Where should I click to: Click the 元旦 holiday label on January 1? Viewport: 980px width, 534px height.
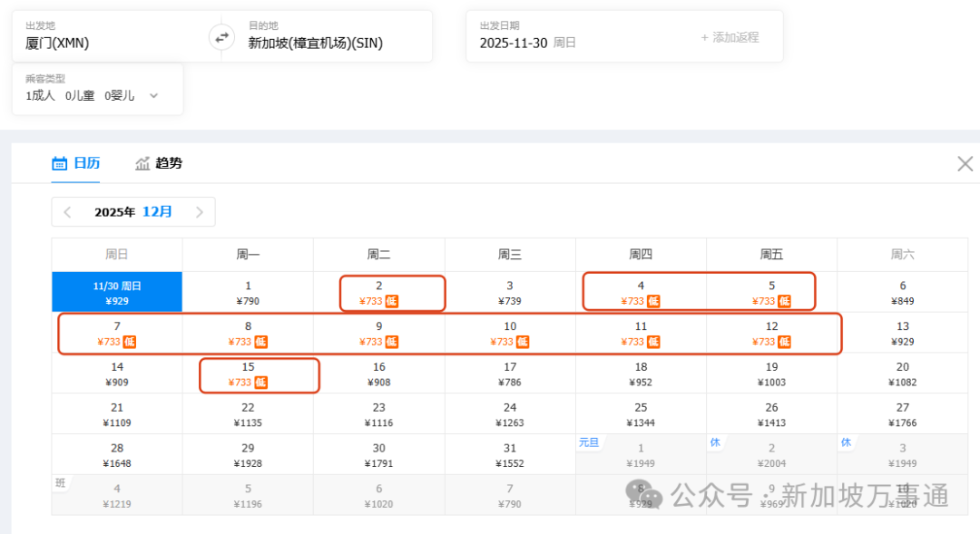coord(588,442)
